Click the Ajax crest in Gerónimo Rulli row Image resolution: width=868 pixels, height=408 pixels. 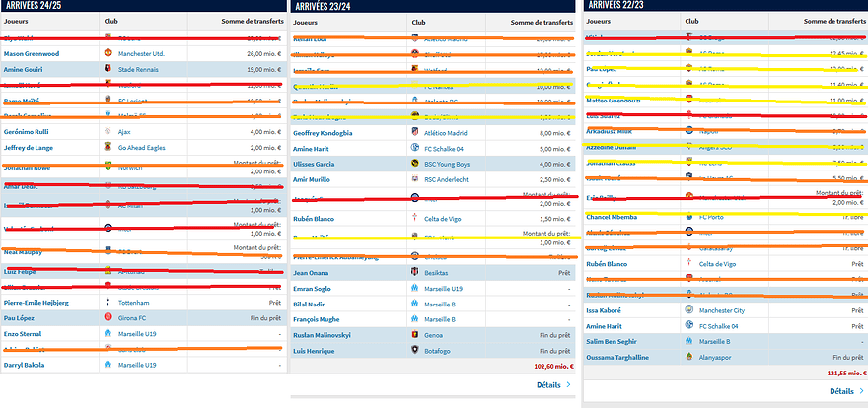point(108,132)
